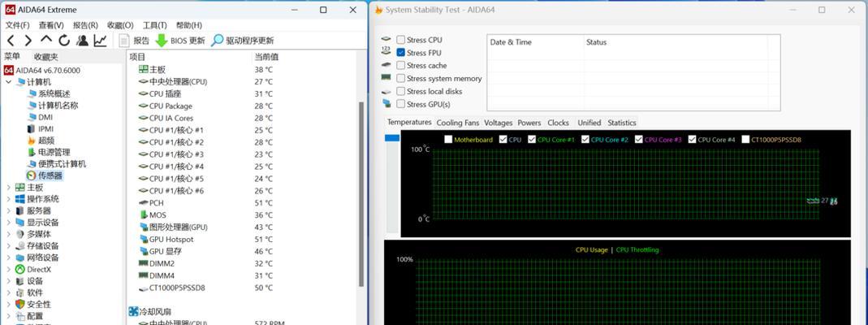Open the 文件(F) menu
This screenshot has height=325, width=868.
tap(17, 25)
